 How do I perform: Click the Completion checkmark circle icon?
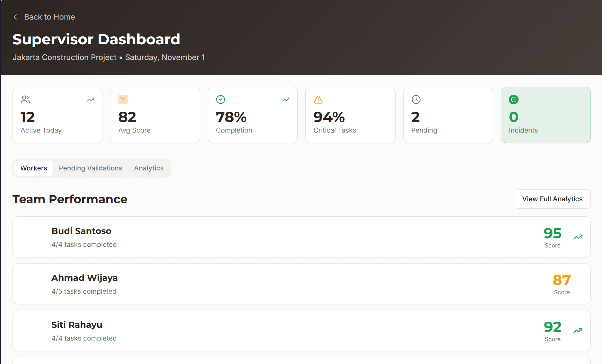click(221, 100)
